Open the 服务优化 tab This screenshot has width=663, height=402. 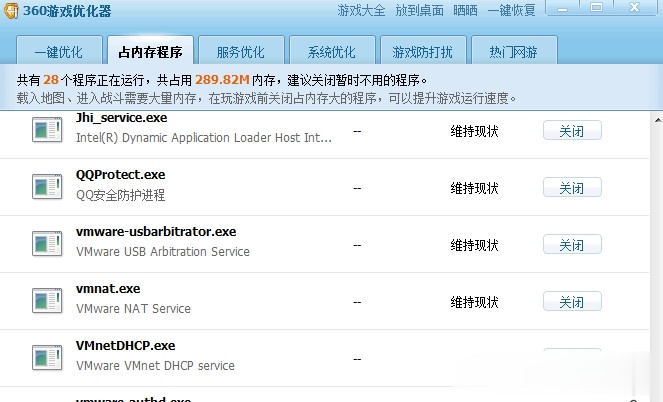[x=241, y=52]
